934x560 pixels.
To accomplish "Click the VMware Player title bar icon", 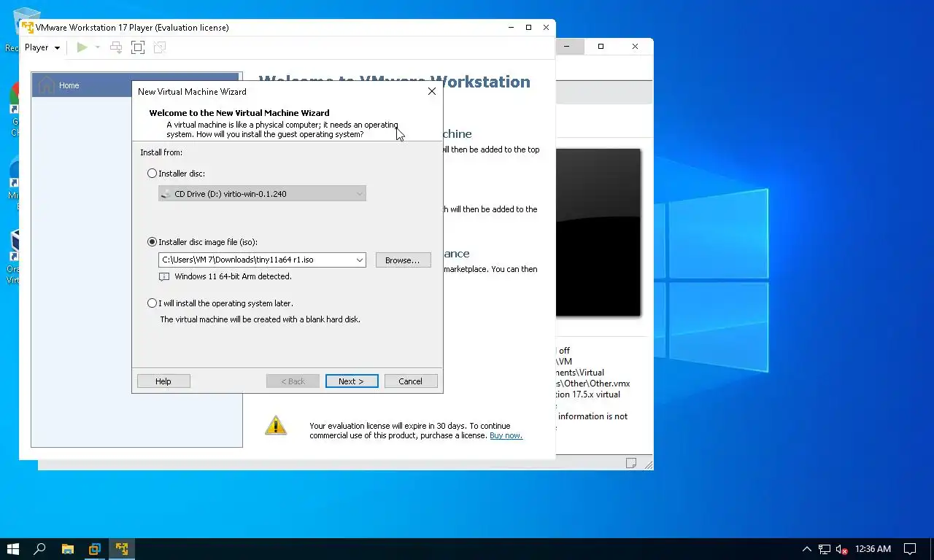I will point(28,28).
